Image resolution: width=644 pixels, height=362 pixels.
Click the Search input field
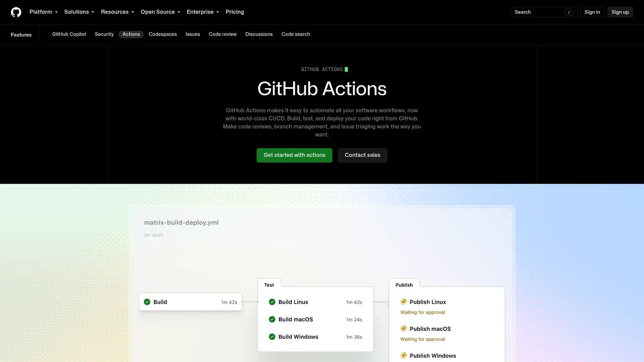[x=544, y=12]
